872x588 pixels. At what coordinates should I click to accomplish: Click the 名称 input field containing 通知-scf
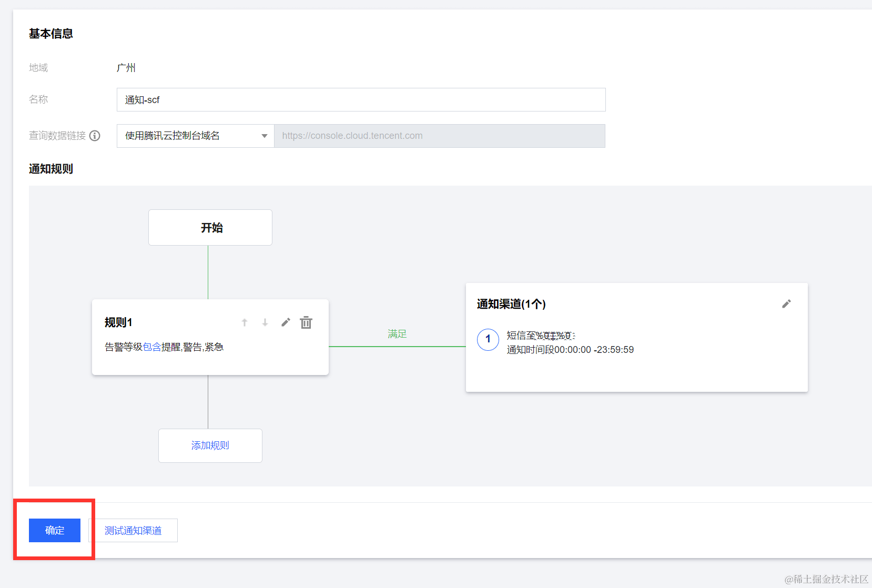coord(361,100)
